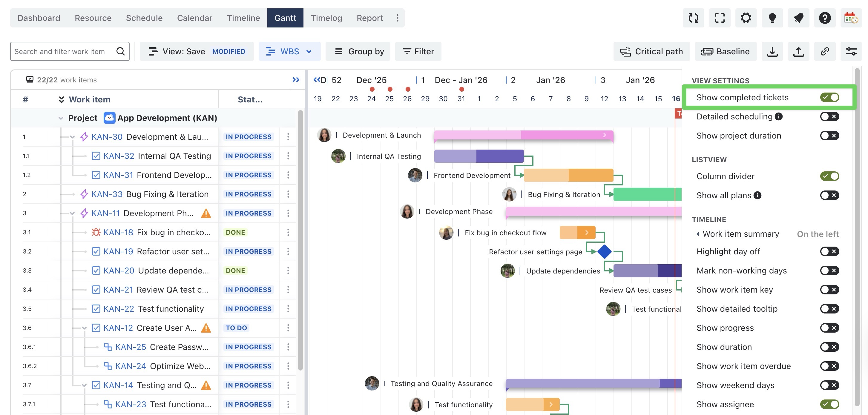Open view settings sliders icon
868x415 pixels.
851,52
